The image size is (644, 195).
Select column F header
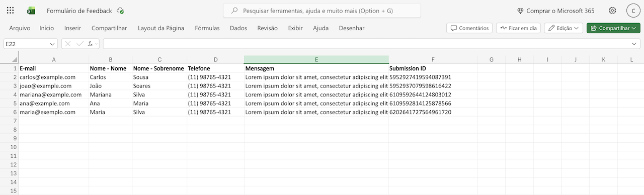click(433, 60)
